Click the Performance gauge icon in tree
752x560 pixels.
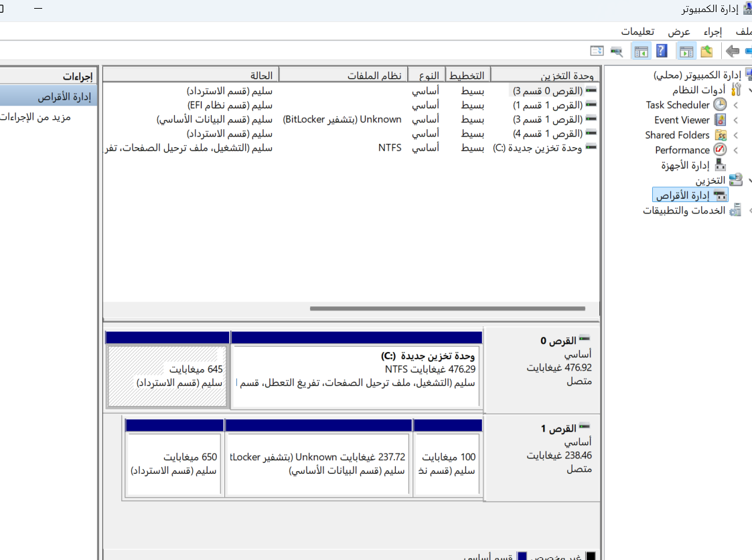coord(721,151)
